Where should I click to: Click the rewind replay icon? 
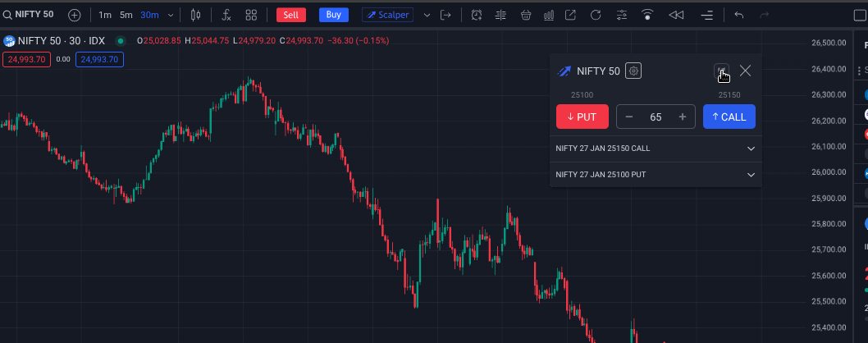coord(676,15)
